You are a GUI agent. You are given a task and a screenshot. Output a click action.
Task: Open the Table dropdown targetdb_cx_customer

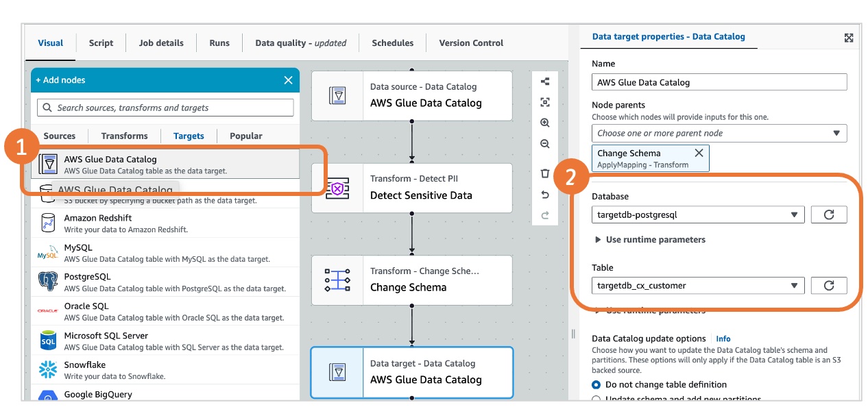[x=697, y=285]
